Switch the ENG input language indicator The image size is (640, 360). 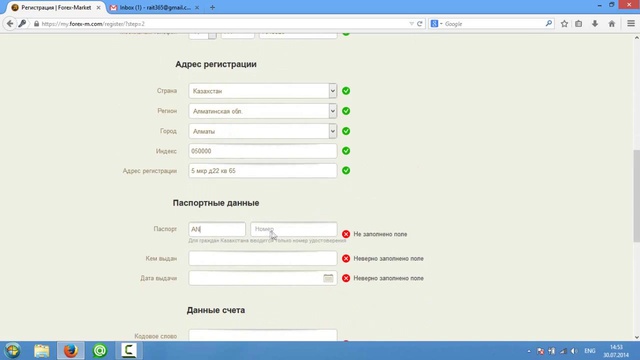click(590, 351)
